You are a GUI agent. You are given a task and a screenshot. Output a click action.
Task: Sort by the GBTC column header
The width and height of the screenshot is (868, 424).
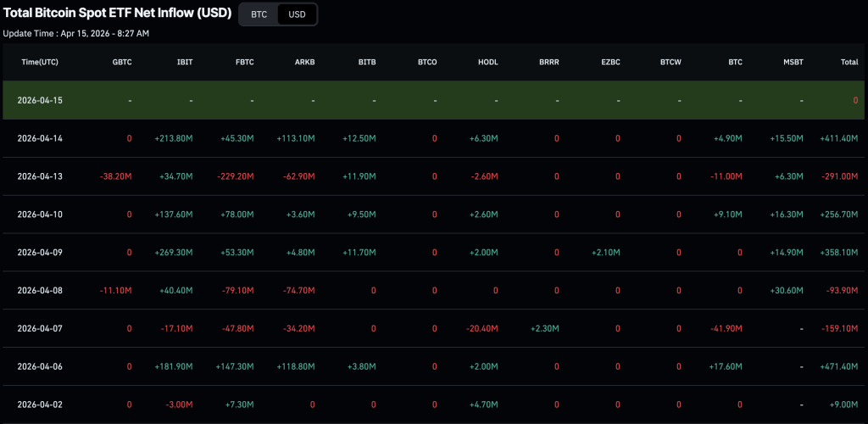122,62
